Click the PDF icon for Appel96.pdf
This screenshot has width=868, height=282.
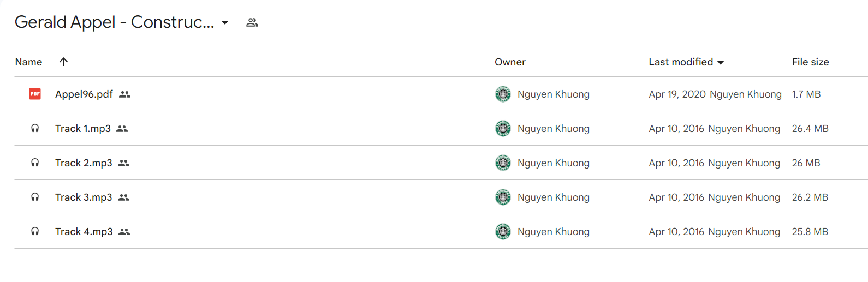[x=35, y=94]
